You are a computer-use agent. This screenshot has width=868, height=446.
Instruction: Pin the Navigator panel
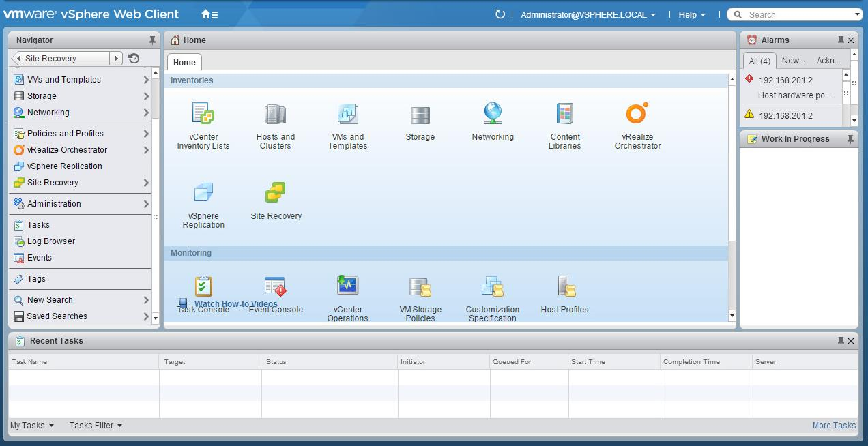click(x=152, y=40)
